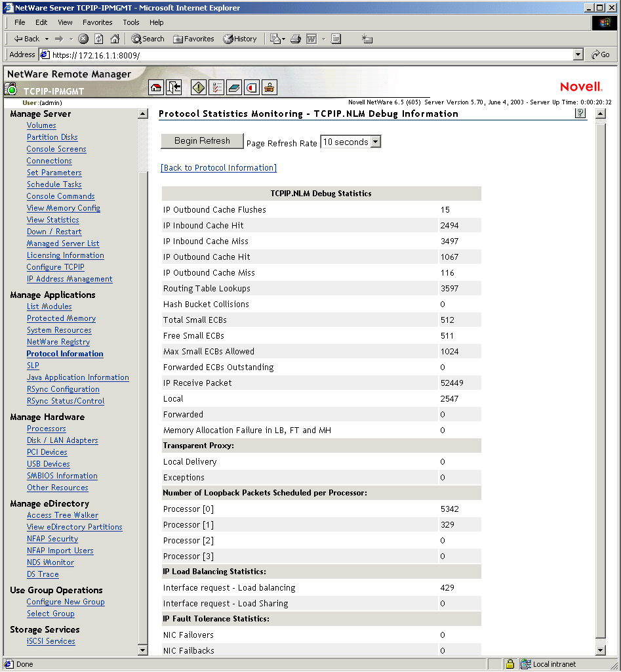Click the lock icon in the status bar
The height and width of the screenshot is (672, 621).
point(510,664)
